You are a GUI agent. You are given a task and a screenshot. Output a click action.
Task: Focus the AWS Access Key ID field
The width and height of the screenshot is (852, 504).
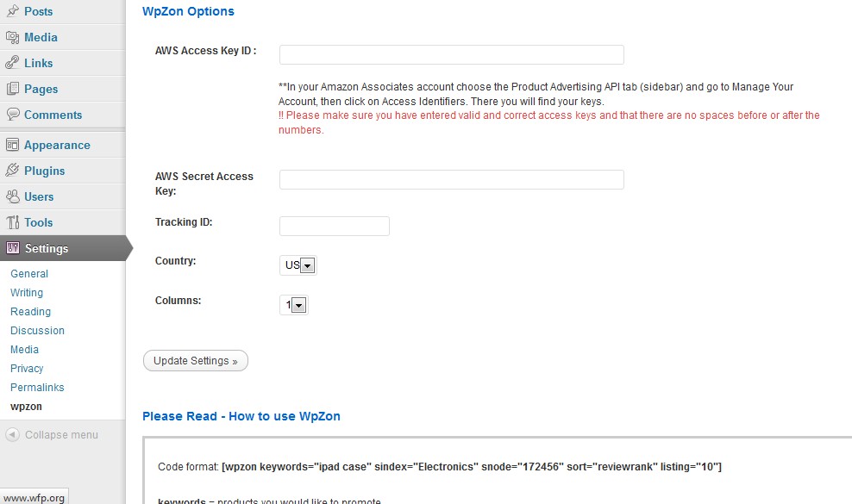click(452, 55)
